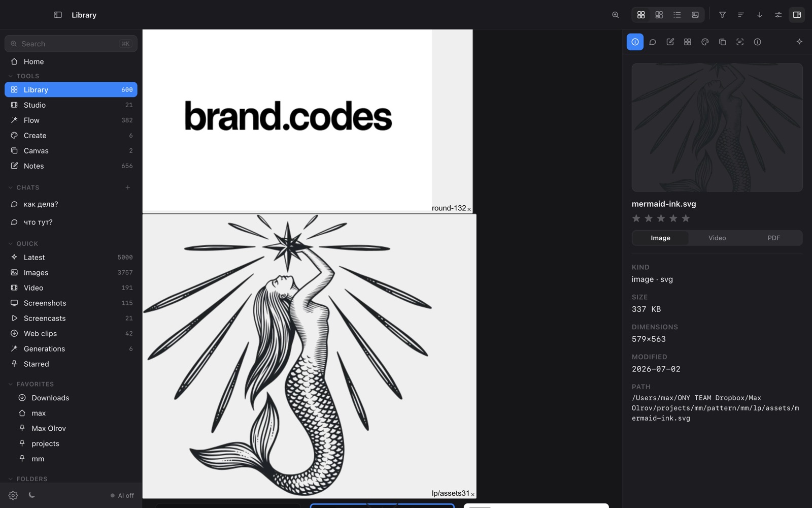Open the filter funnel options
812x508 pixels.
coord(722,15)
